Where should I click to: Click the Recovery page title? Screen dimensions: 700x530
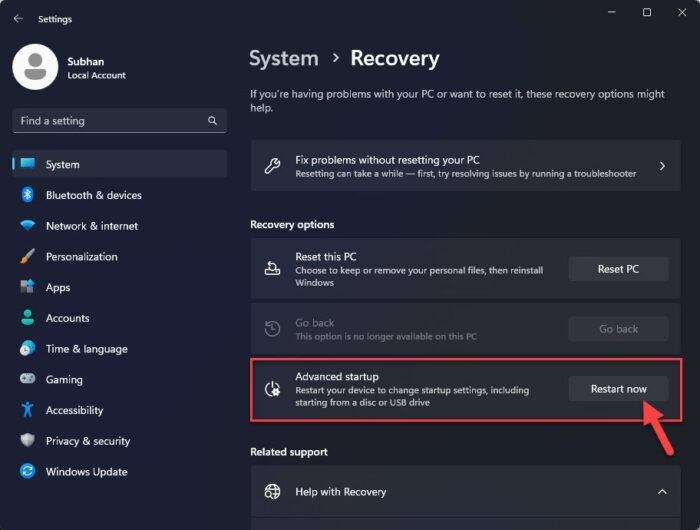(x=395, y=59)
